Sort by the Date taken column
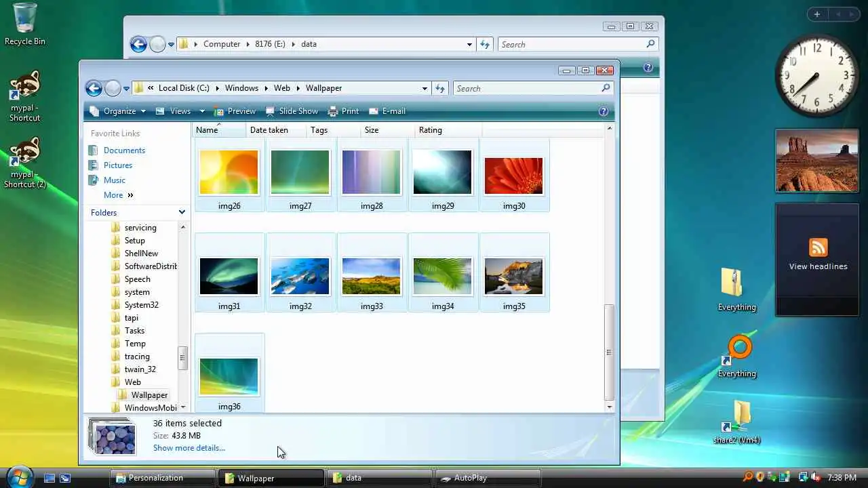Image resolution: width=868 pixels, height=488 pixels. 276,130
